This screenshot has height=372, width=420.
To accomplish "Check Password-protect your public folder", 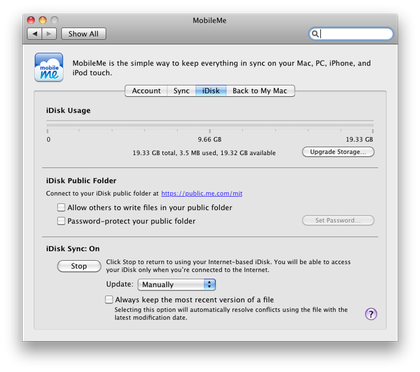I will tap(61, 221).
